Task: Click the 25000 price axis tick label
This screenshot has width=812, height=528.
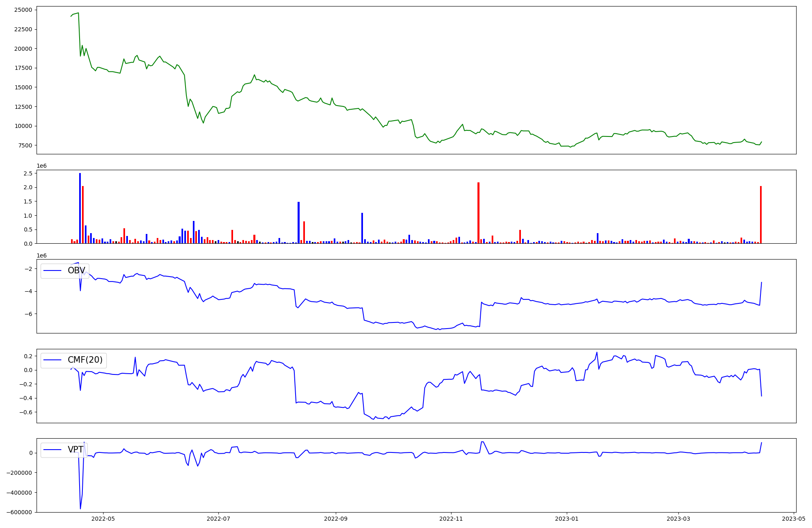Action: pos(23,10)
